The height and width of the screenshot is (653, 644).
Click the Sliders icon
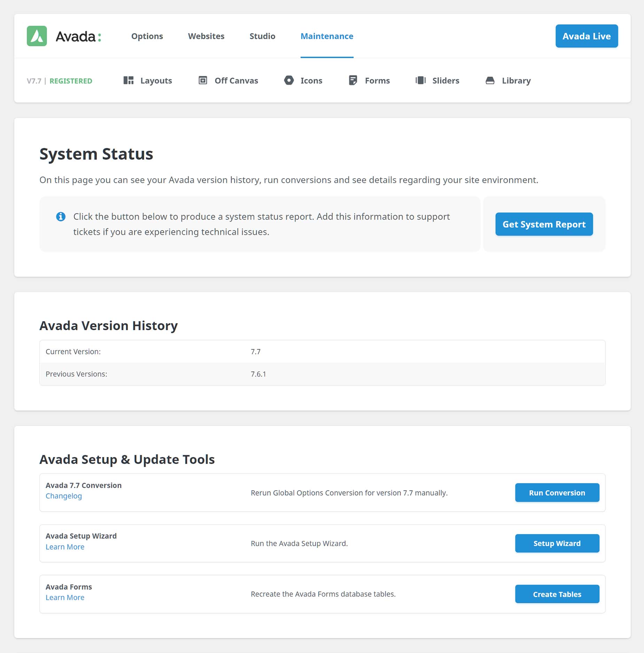pyautogui.click(x=421, y=80)
